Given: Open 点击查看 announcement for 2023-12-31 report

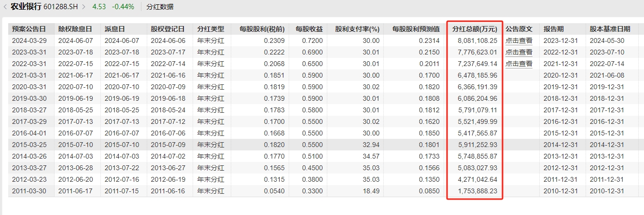Looking at the screenshot, I should 518,40.
